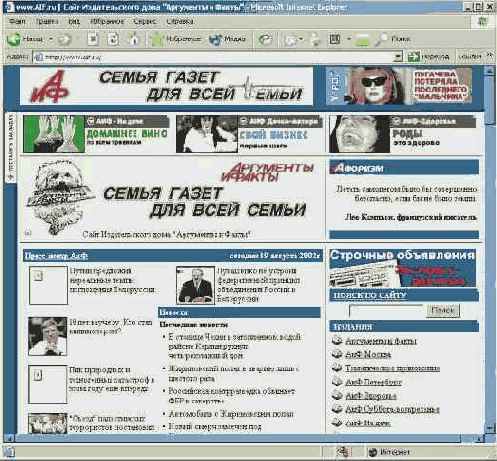497x461 pixels.
Task: Click horizontal scrollbar right arrow
Action: point(479,438)
